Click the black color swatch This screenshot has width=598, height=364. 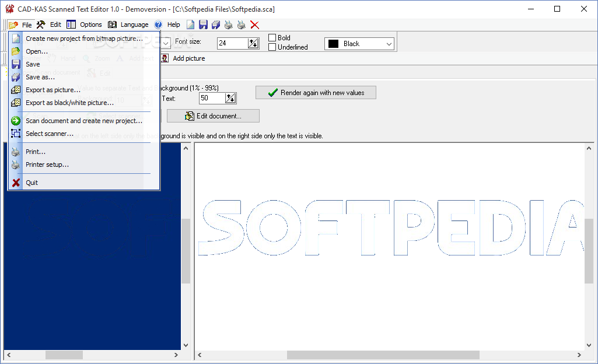coord(333,44)
